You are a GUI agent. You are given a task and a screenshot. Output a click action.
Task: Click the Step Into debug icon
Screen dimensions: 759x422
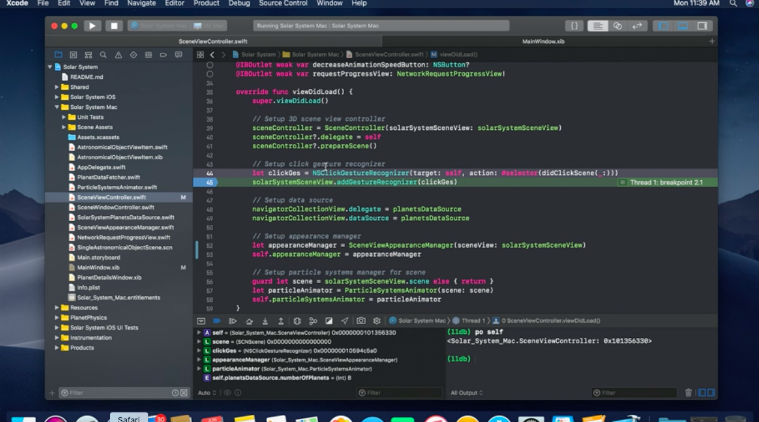(x=265, y=321)
